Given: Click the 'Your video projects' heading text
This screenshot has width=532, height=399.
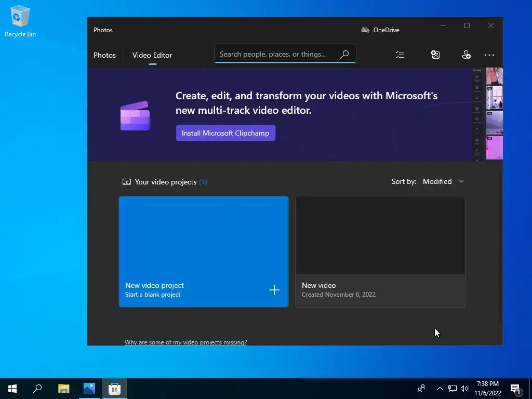Looking at the screenshot, I should 166,182.
